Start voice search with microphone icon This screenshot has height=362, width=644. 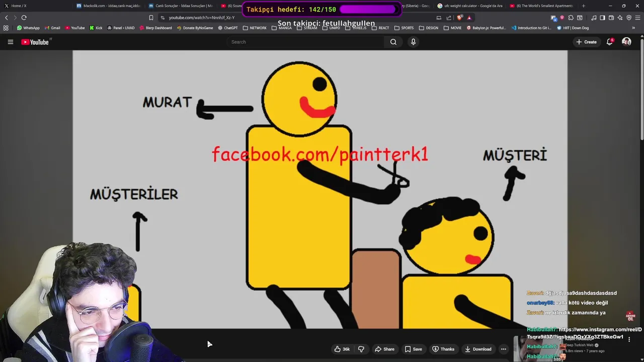tap(413, 42)
